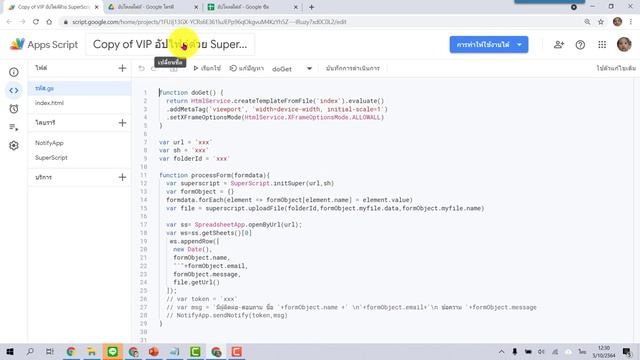Open the Executions list icon in sidebar

(14, 127)
